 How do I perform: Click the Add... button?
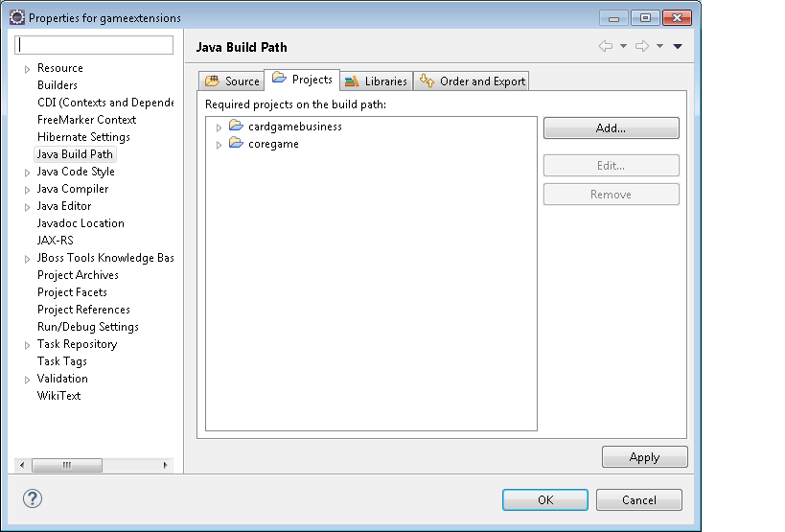pos(611,127)
